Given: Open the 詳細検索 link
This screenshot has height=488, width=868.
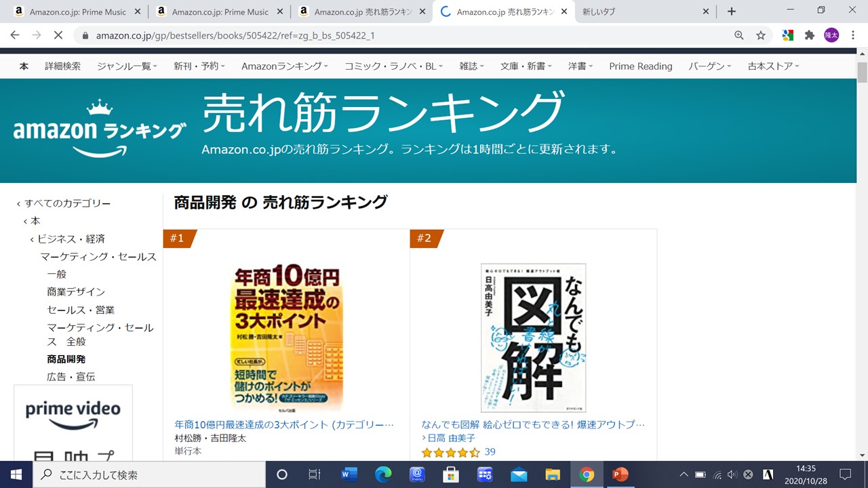Looking at the screenshot, I should point(62,66).
